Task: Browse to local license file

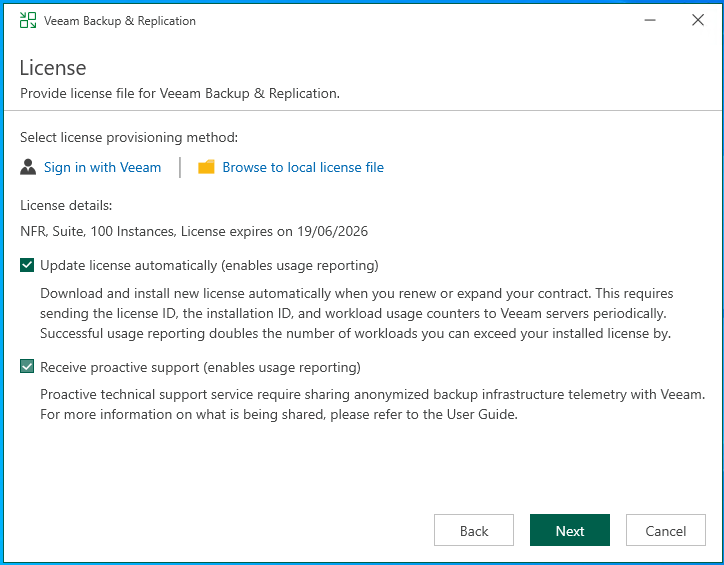Action: [x=302, y=167]
